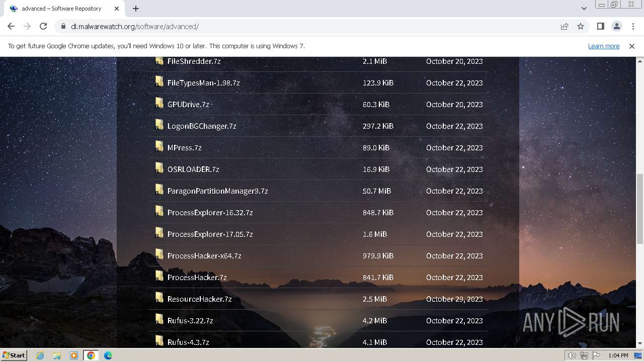Toggle the Chrome side panel

click(600, 26)
